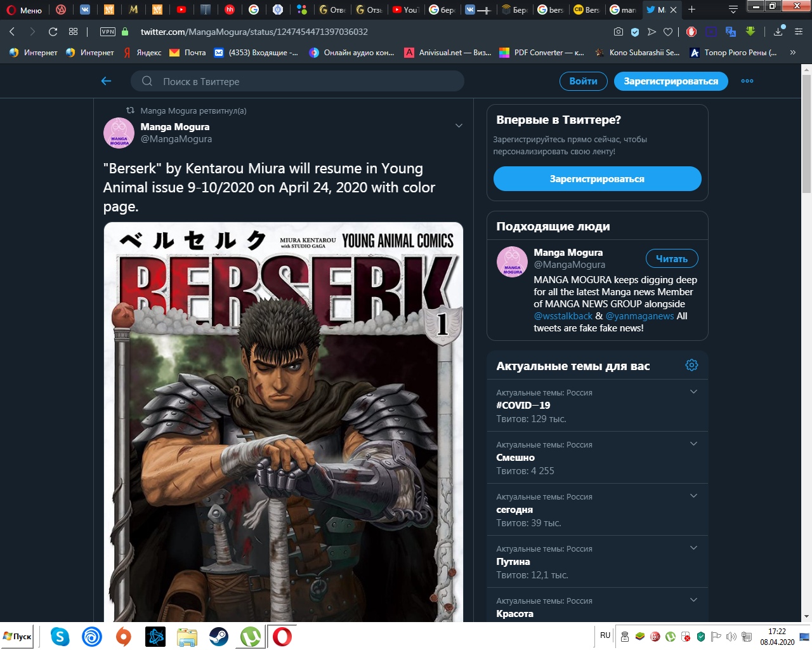Open the blue shield ad blocker icon
Viewport: 812px width, 650px height.
click(x=635, y=31)
